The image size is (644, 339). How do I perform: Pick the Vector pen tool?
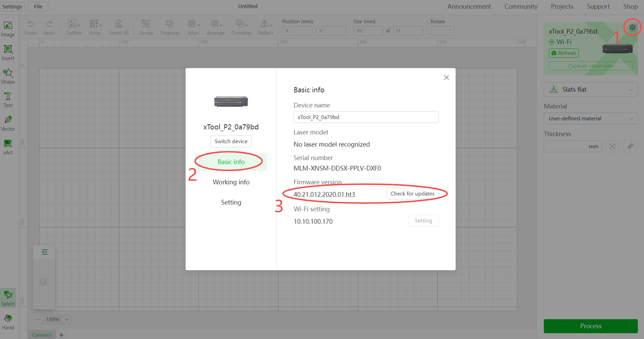coord(8,123)
